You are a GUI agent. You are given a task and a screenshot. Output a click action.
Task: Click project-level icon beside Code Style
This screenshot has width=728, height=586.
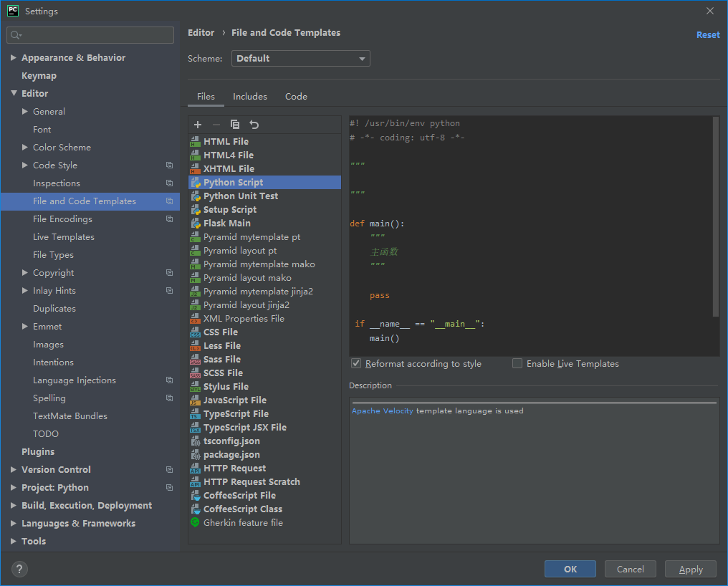(x=170, y=165)
